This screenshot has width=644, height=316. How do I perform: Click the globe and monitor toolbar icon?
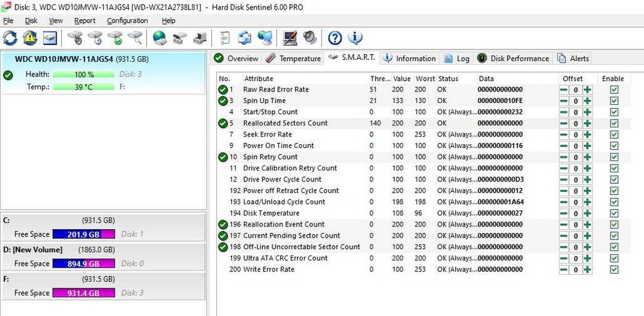pyautogui.click(x=265, y=38)
